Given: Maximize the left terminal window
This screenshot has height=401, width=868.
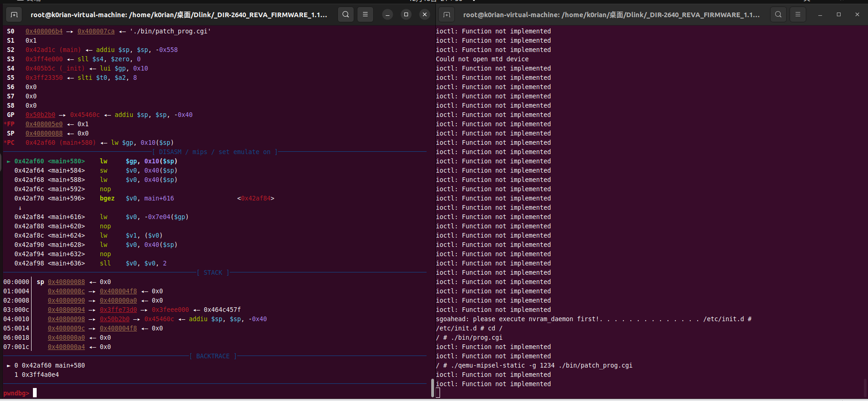Looking at the screenshot, I should [x=406, y=15].
